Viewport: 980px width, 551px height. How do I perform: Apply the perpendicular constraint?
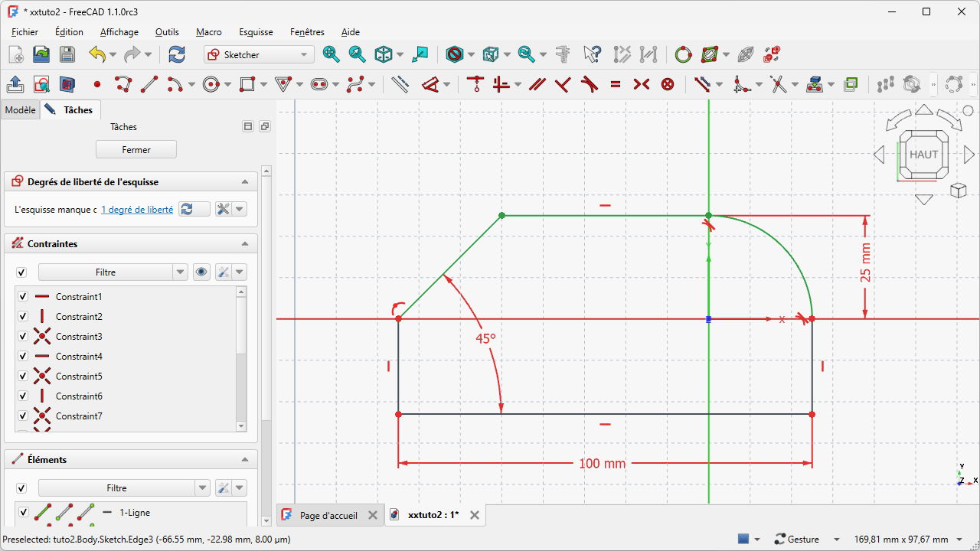pos(563,84)
